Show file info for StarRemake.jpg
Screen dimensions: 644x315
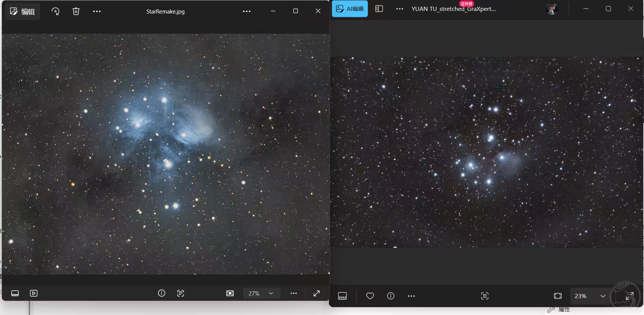click(161, 293)
